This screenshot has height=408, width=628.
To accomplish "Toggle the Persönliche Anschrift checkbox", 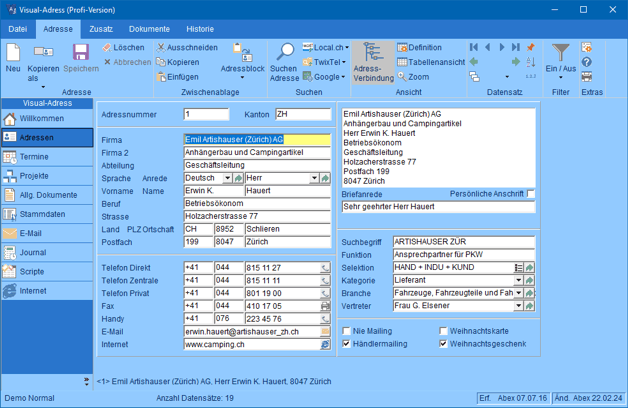I will tap(531, 194).
